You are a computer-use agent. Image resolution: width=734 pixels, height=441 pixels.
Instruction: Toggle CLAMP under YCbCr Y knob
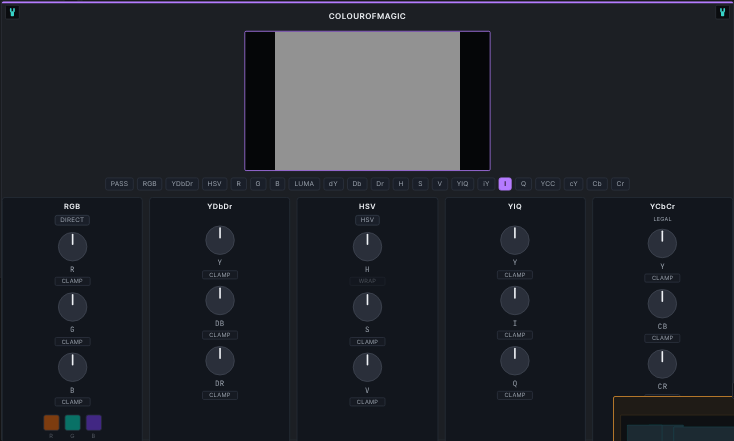662,278
